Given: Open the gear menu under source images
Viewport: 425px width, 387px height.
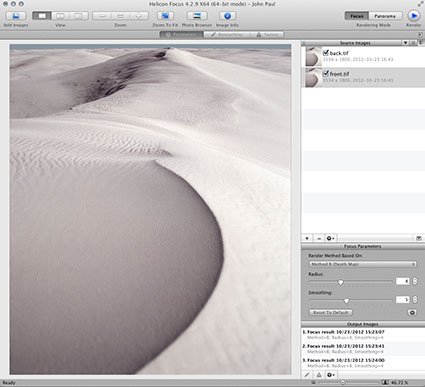Looking at the screenshot, I should (330, 238).
